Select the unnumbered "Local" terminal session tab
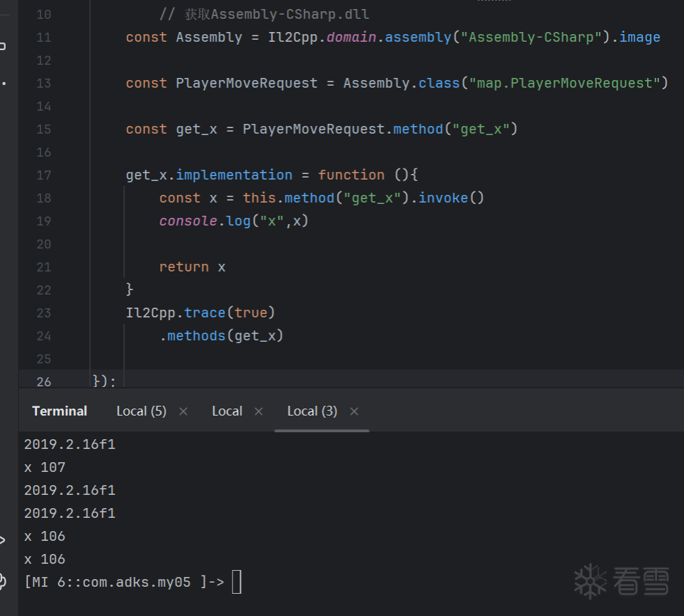This screenshot has height=616, width=684. (x=227, y=411)
